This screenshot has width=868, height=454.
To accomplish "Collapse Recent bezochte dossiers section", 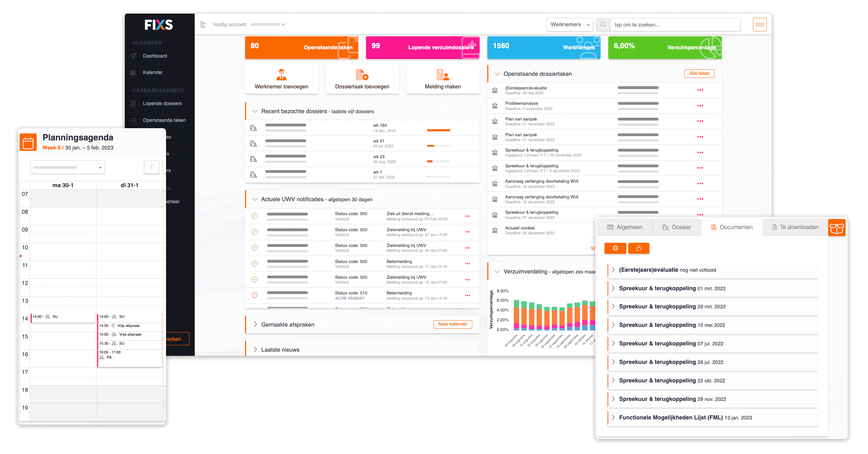I will pyautogui.click(x=255, y=111).
